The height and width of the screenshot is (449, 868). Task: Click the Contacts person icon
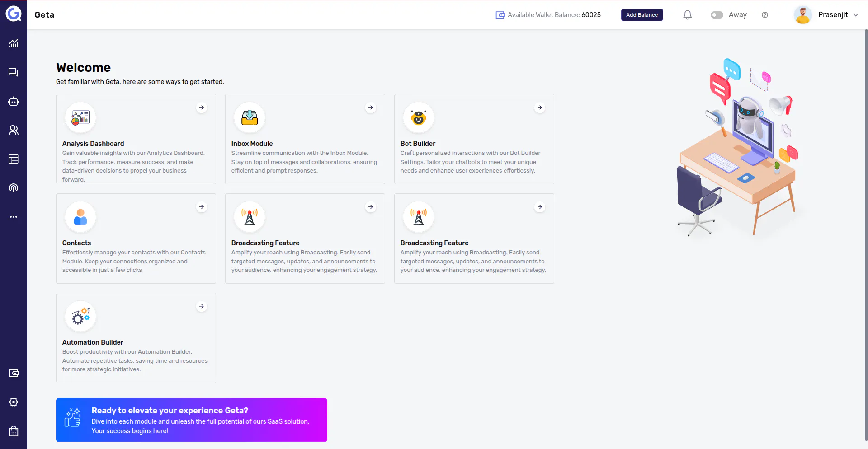pos(80,217)
